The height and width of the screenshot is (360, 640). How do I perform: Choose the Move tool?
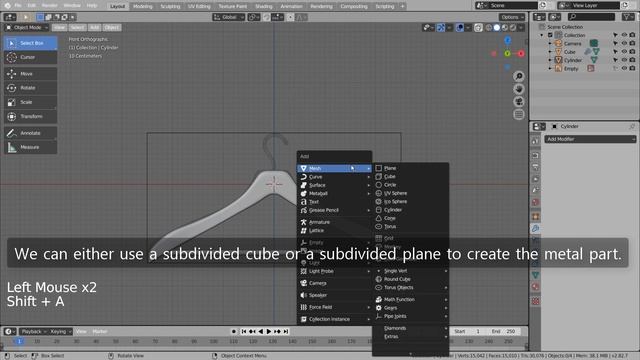(x=31, y=73)
